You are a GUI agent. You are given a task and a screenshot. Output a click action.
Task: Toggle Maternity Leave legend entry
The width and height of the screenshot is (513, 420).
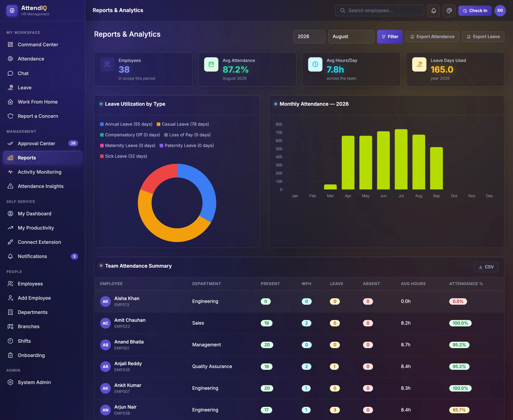(x=128, y=145)
